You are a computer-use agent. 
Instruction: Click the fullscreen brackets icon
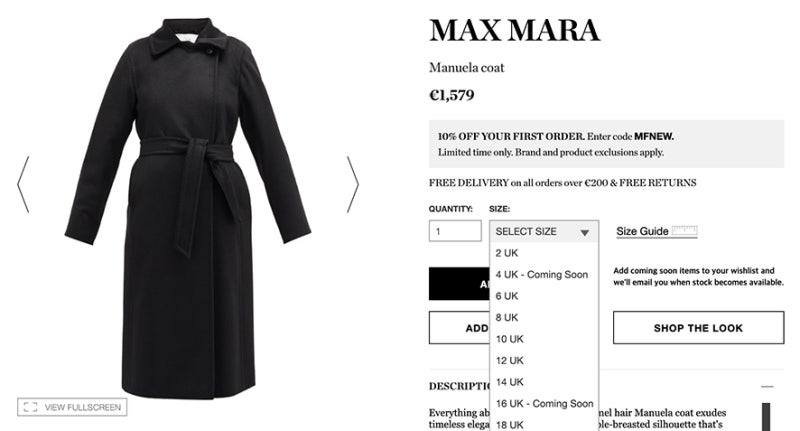point(31,407)
